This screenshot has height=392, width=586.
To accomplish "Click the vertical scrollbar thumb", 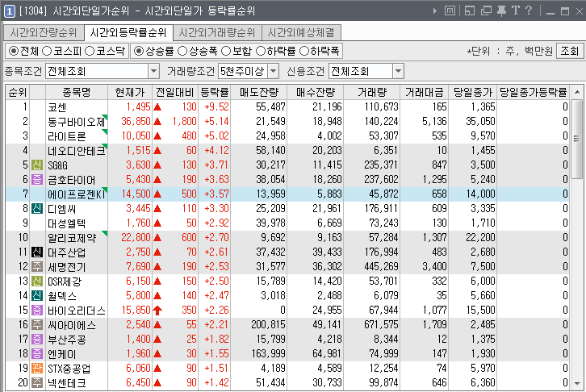I will (x=577, y=139).
